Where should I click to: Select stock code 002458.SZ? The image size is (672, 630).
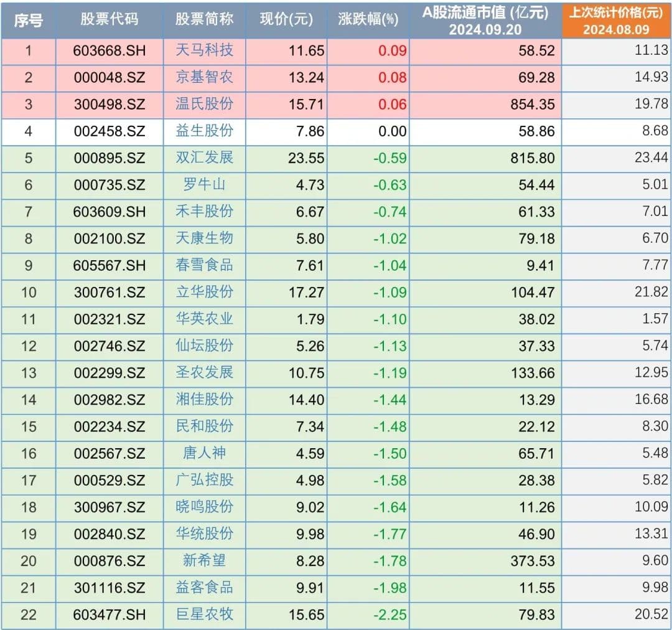(x=110, y=131)
